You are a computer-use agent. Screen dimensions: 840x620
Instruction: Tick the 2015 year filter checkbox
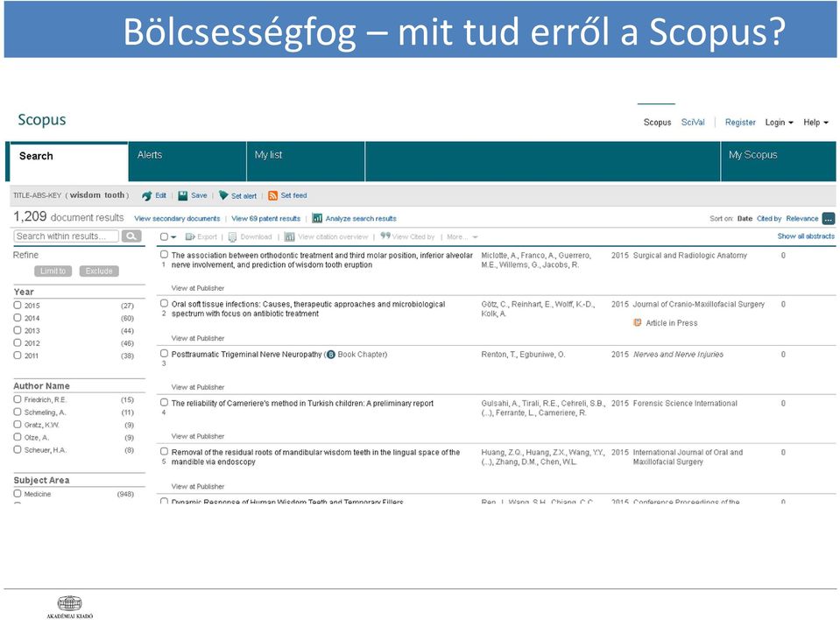[18, 305]
